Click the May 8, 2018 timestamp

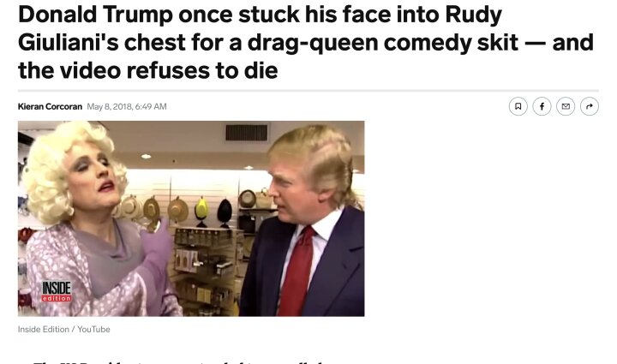pyautogui.click(x=127, y=106)
